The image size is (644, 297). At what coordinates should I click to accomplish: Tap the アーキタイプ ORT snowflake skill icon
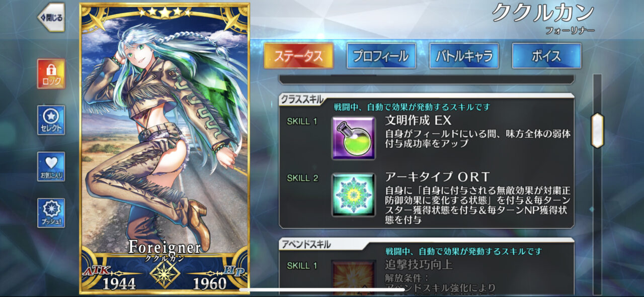[x=353, y=195]
